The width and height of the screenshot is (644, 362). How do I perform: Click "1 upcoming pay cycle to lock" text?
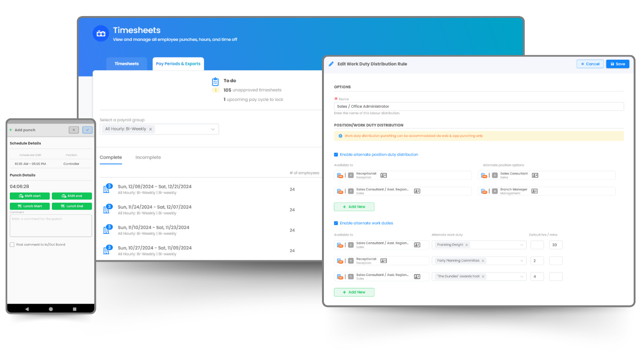point(253,99)
